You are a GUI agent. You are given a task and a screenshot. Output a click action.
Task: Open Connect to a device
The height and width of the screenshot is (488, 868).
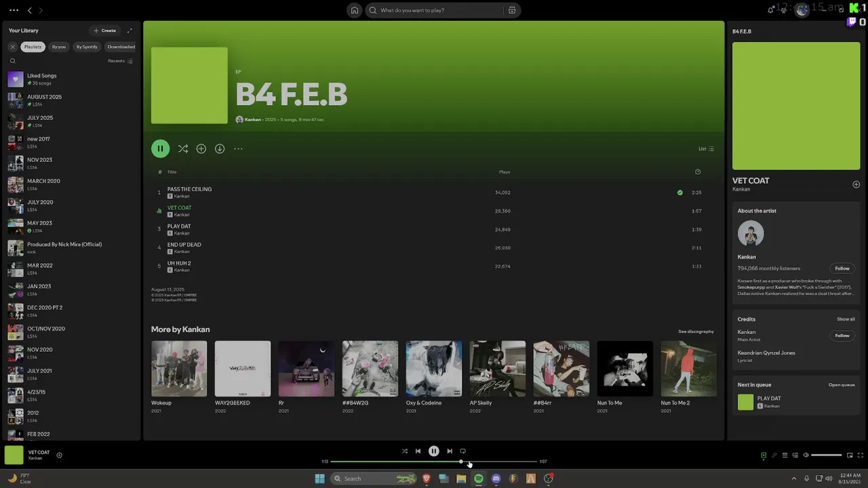click(795, 455)
